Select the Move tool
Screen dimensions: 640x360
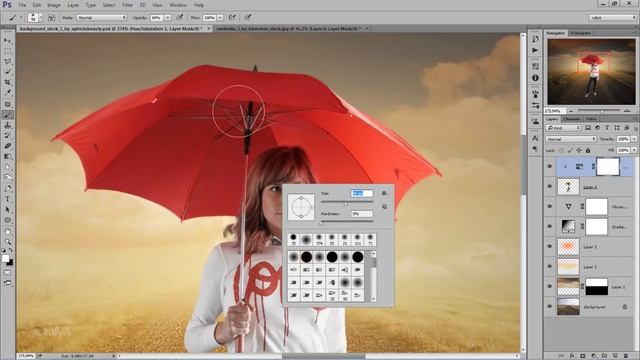(7, 40)
